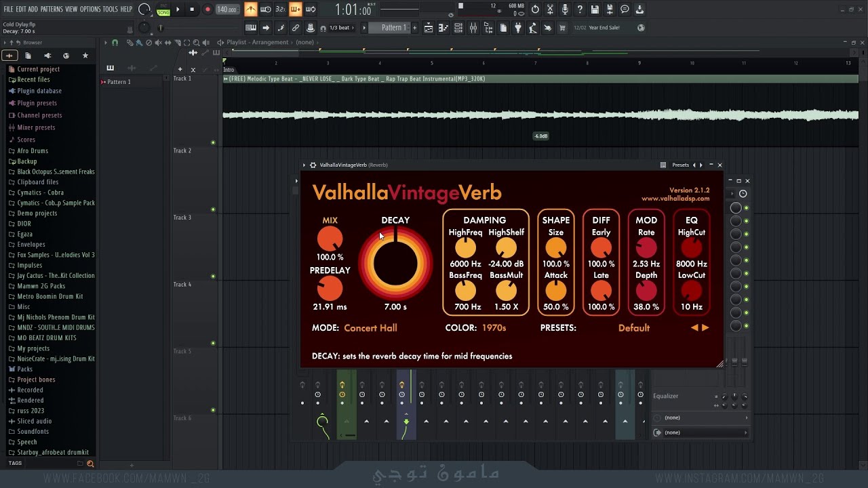Open the Recent files folder
The width and height of the screenshot is (868, 488).
[33, 79]
